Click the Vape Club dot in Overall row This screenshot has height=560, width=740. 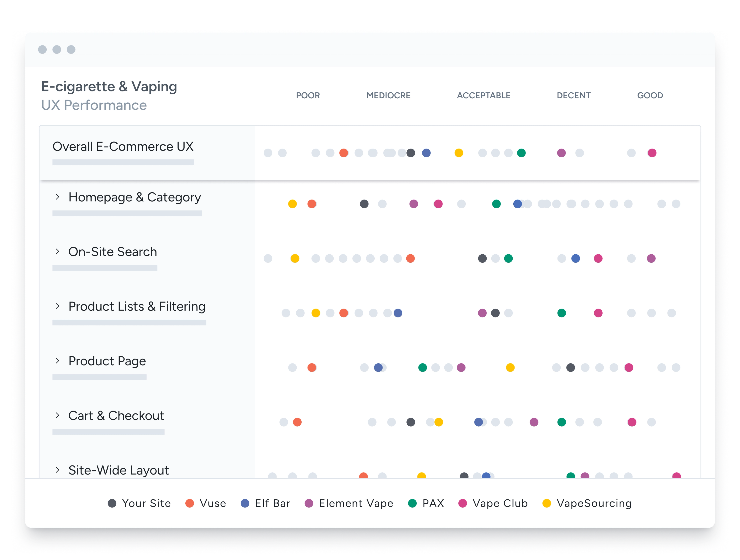pos(652,153)
